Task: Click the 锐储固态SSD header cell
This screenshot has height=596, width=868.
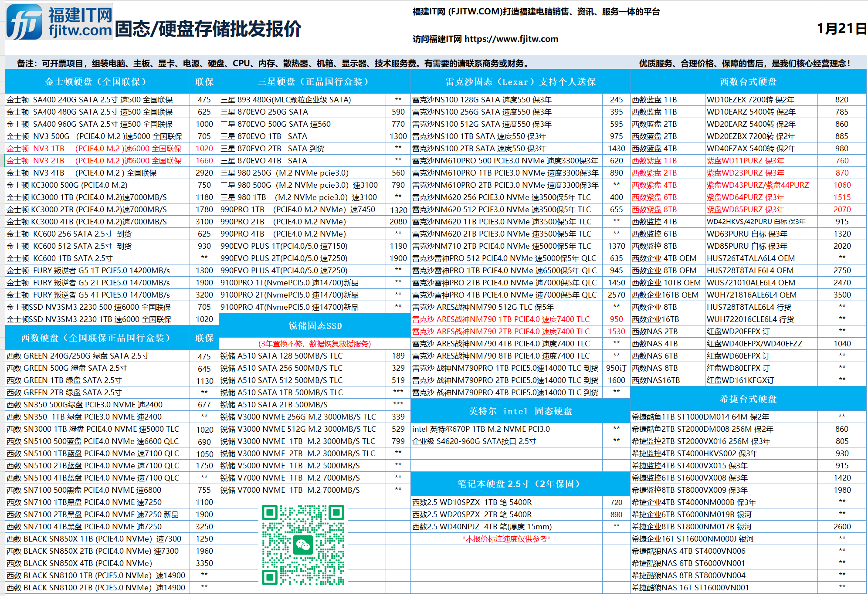Action: tap(315, 326)
